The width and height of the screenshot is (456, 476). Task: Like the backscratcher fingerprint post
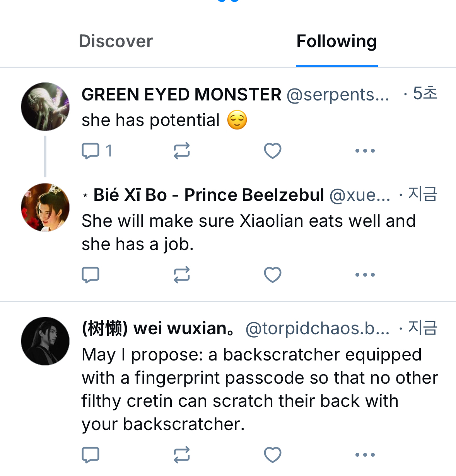pos(272,455)
